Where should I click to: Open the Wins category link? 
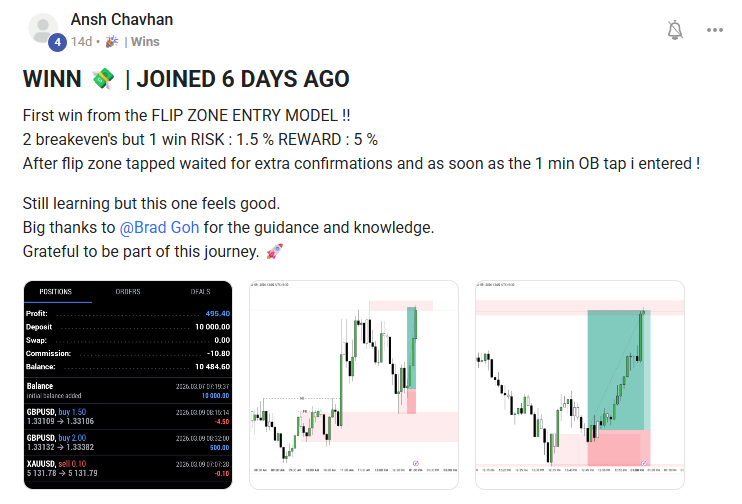(x=145, y=42)
